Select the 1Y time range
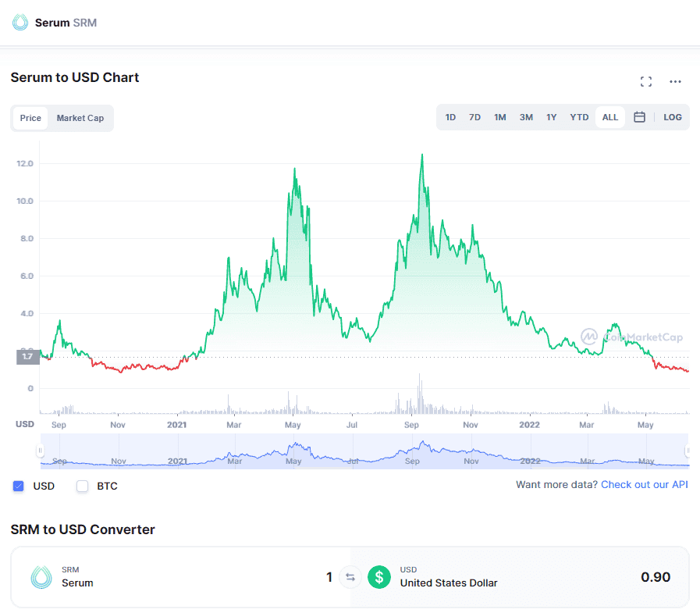 pos(552,116)
